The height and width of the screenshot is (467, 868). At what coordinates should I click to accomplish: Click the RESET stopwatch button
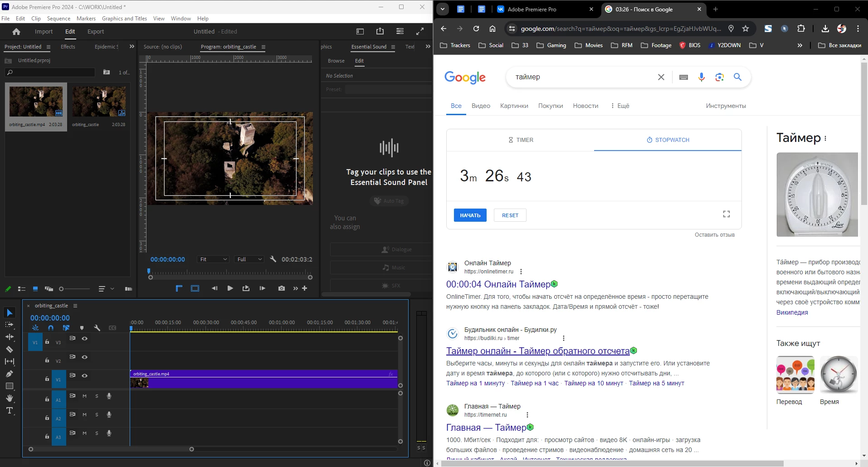[510, 215]
